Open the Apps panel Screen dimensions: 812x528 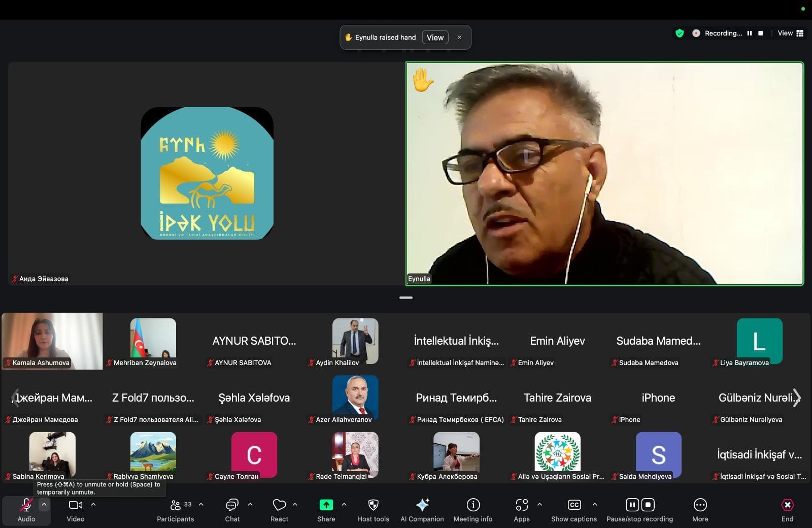[x=522, y=510]
